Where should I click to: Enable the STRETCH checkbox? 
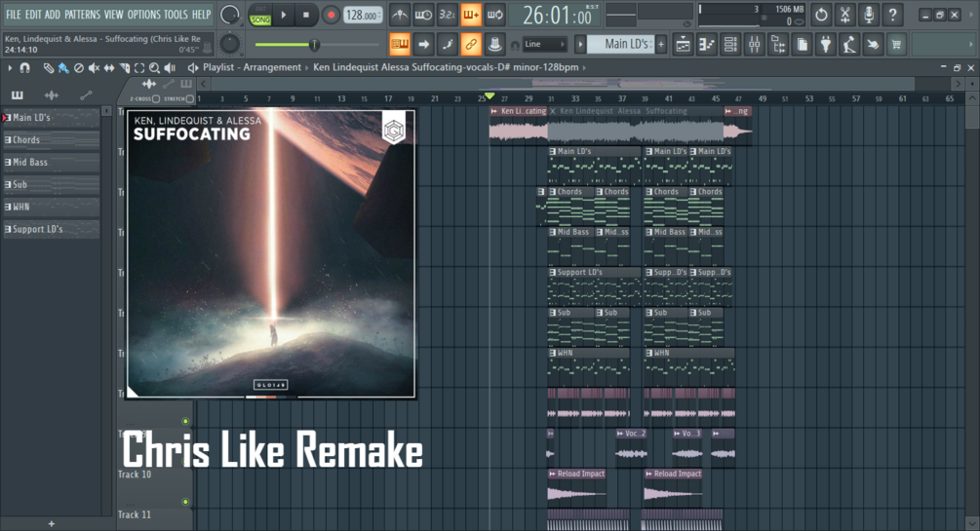189,98
